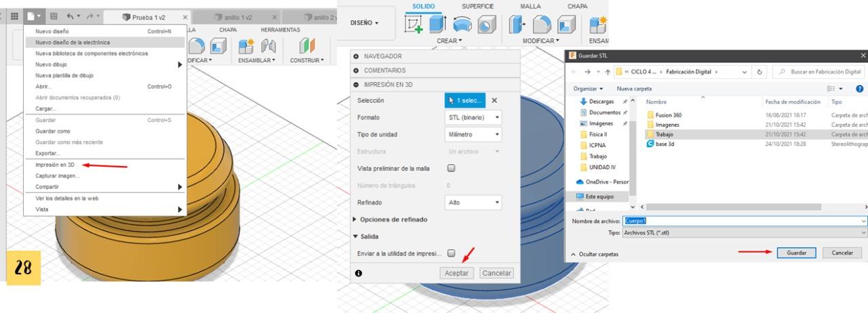Clear the selection with X icon

coord(494,100)
